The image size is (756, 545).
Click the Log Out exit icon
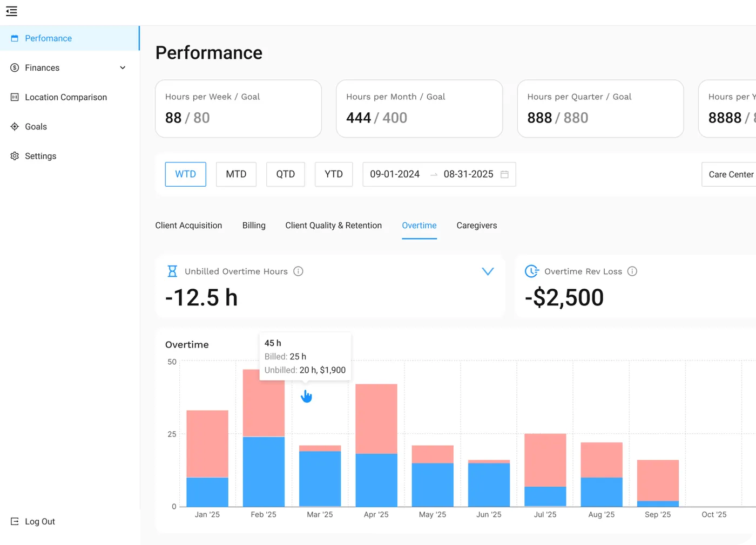15,521
